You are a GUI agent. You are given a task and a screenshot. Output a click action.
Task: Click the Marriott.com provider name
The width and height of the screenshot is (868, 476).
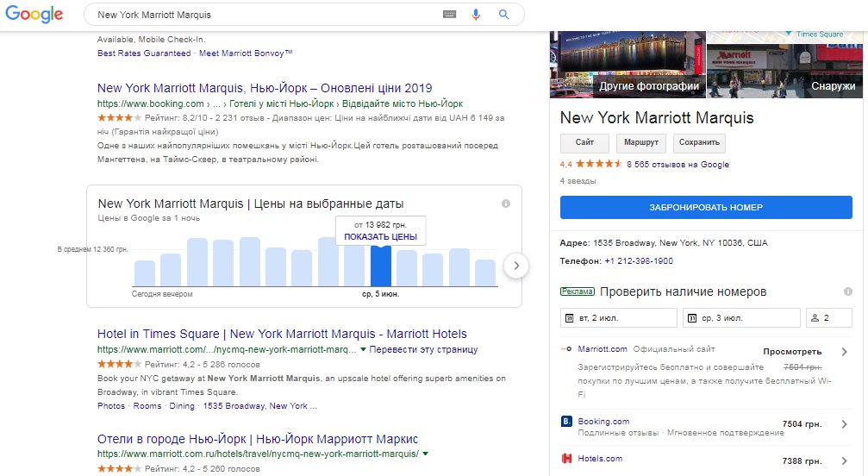(603, 349)
